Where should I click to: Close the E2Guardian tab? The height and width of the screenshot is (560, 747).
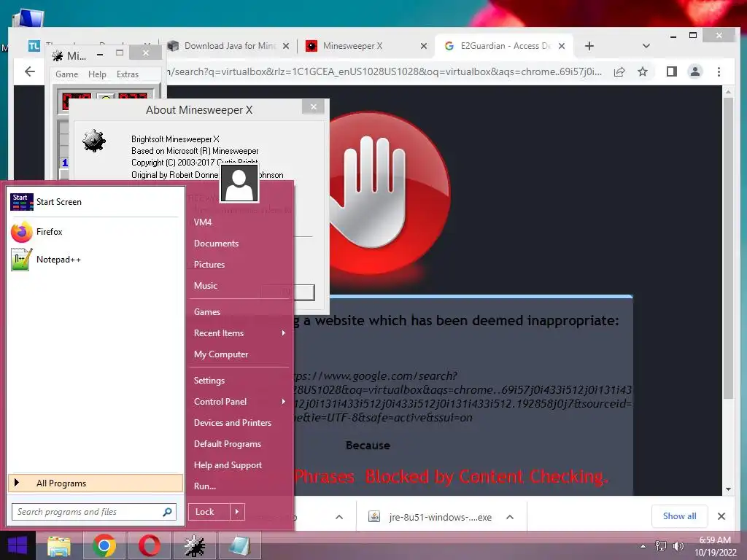[562, 46]
